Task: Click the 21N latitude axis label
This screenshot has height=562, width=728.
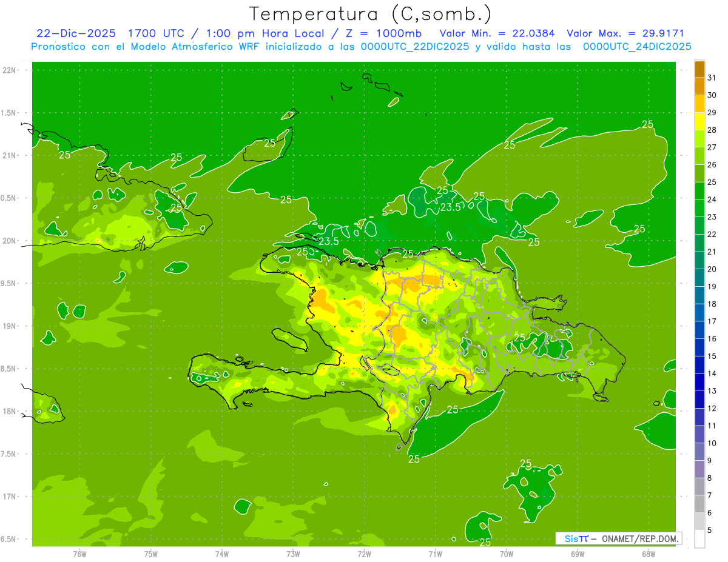Action: click(x=10, y=155)
